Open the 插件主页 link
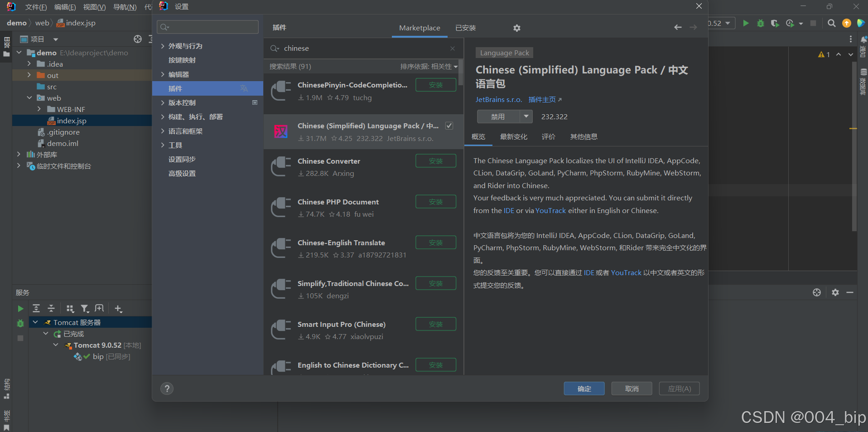This screenshot has height=432, width=868. (x=545, y=100)
